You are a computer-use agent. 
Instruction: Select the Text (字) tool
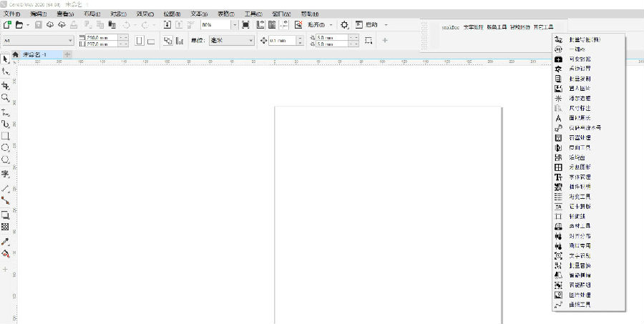[x=6, y=174]
